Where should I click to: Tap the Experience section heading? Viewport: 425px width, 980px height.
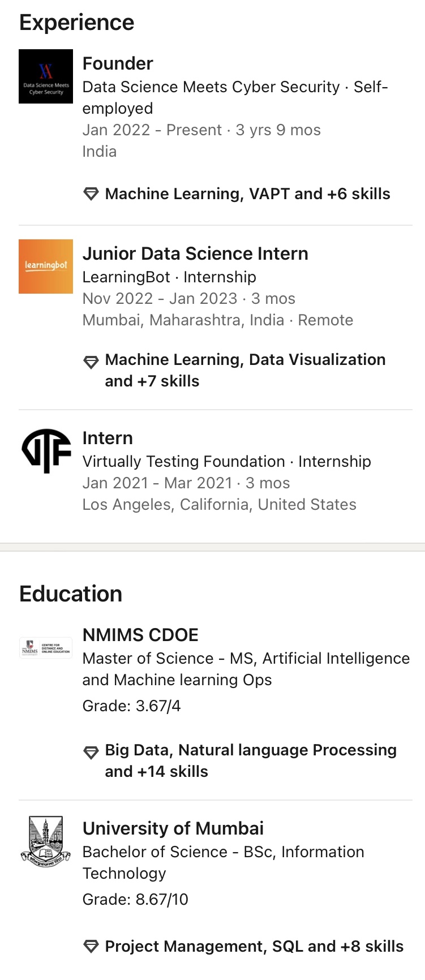77,23
